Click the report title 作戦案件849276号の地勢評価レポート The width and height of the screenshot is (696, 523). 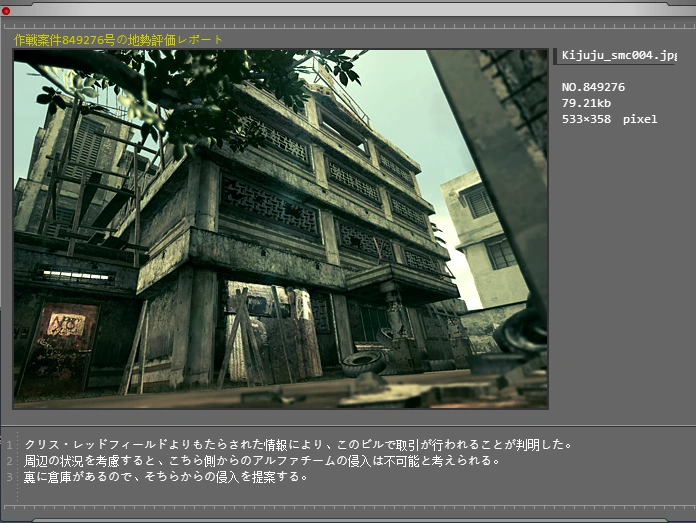118,40
